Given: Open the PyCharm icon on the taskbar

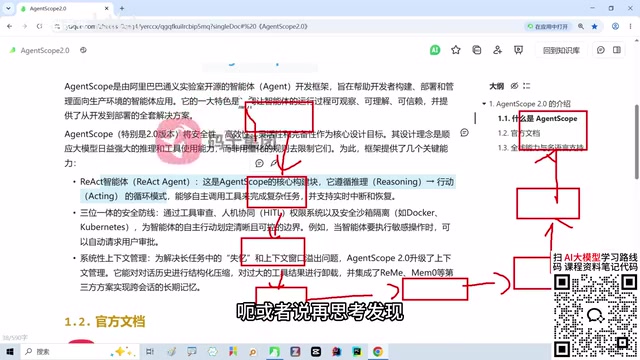Looking at the screenshot, I should (x=357, y=351).
